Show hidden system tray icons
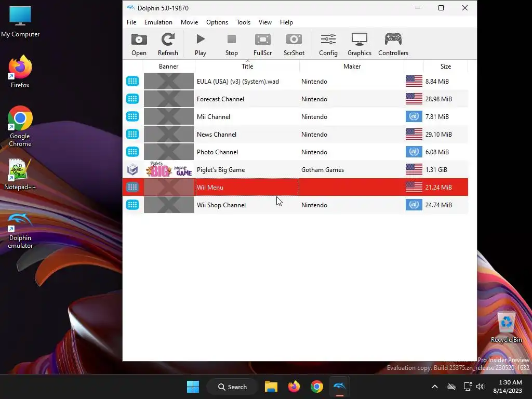The height and width of the screenshot is (399, 532). pyautogui.click(x=435, y=387)
